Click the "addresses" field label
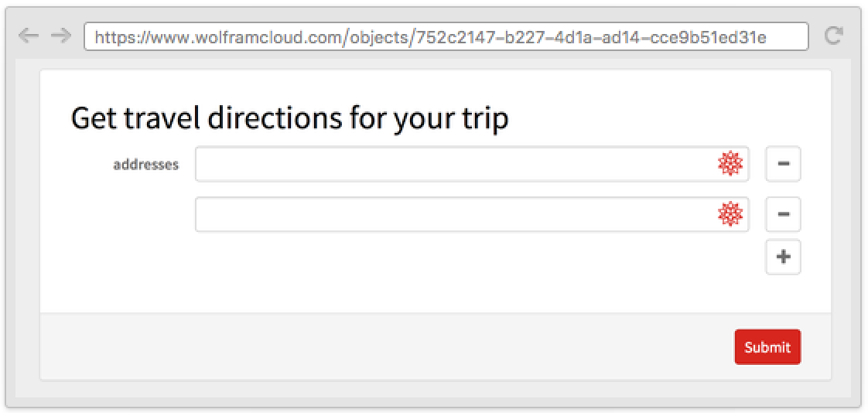The image size is (868, 416). coord(146,165)
